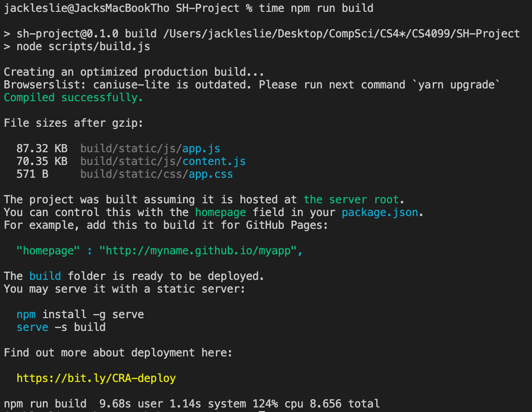Screen dimensions: 532x412
Task: Click the green 'Compiled successfully.' message
Action: tap(73, 98)
